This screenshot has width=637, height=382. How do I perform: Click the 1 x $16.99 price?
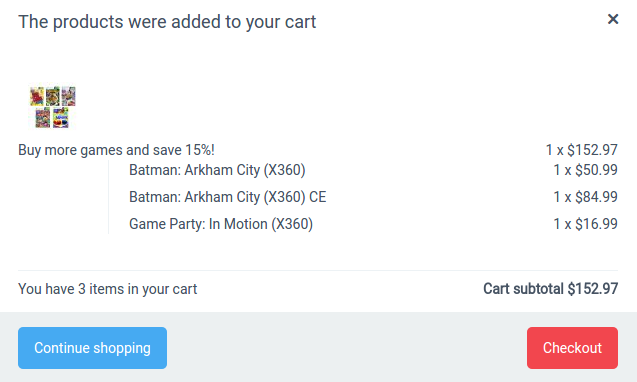click(x=585, y=224)
